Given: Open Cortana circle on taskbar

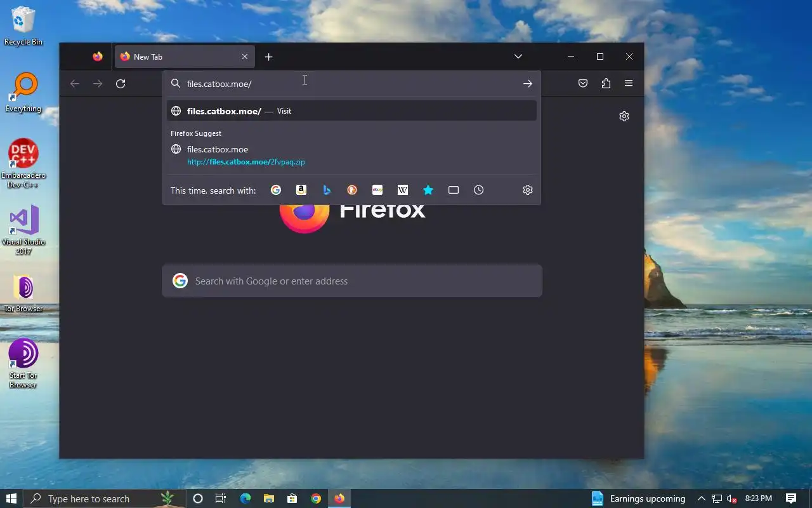Looking at the screenshot, I should click(x=197, y=498).
